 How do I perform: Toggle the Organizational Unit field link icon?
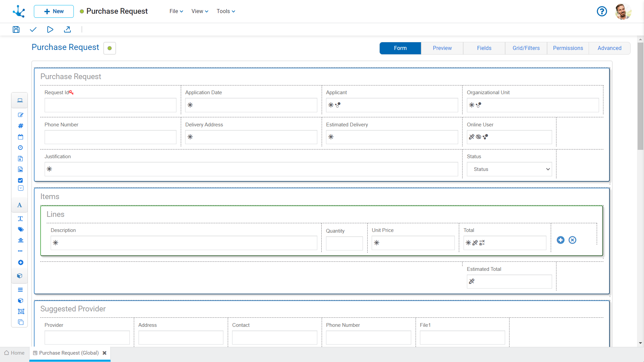(479, 105)
